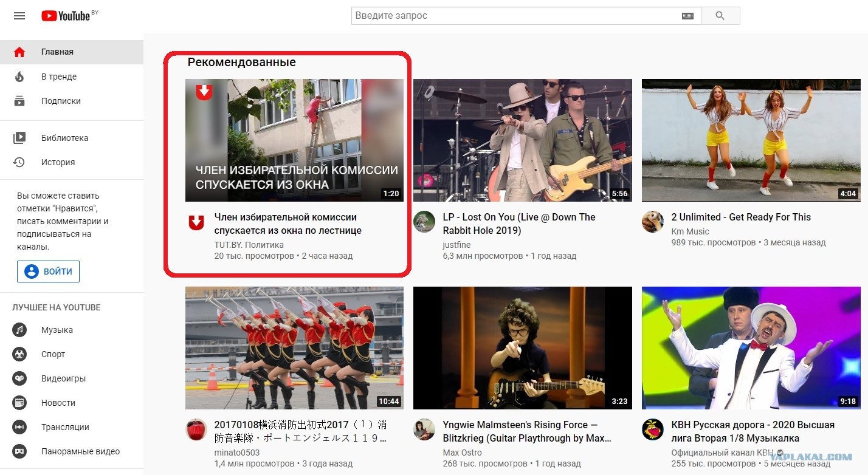The height and width of the screenshot is (475, 868).
Task: Play the guitar playthrough thumbnail lasting 3:23
Action: click(x=523, y=348)
